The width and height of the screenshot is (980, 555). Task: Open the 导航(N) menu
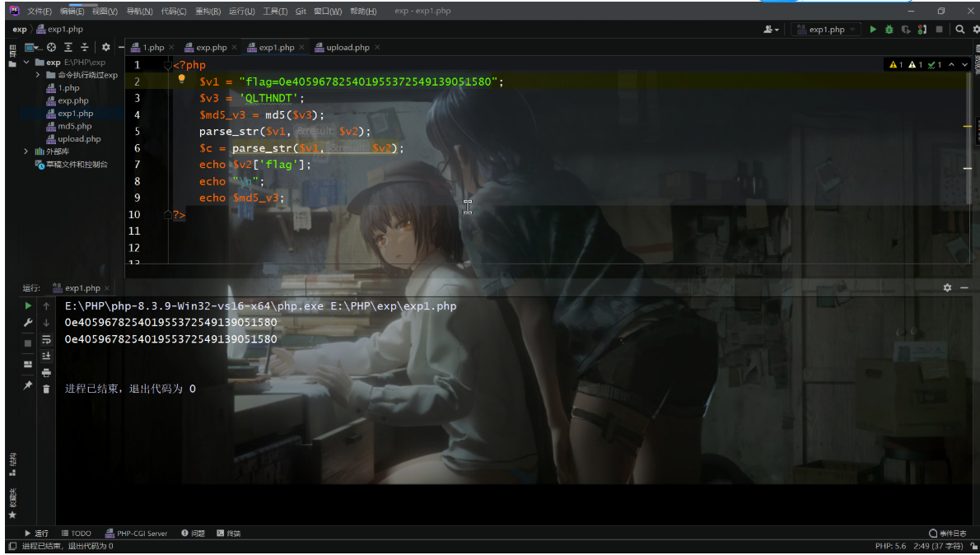pos(139,12)
